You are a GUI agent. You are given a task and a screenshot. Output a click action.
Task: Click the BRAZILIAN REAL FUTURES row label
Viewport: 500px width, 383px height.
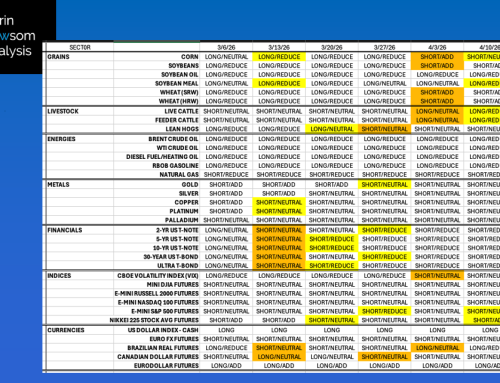tap(163, 348)
